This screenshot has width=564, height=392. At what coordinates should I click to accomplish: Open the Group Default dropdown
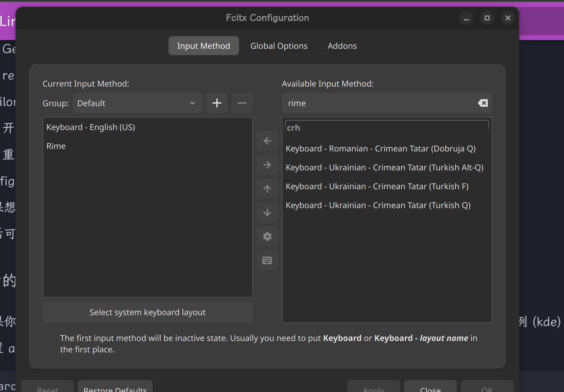pyautogui.click(x=137, y=103)
